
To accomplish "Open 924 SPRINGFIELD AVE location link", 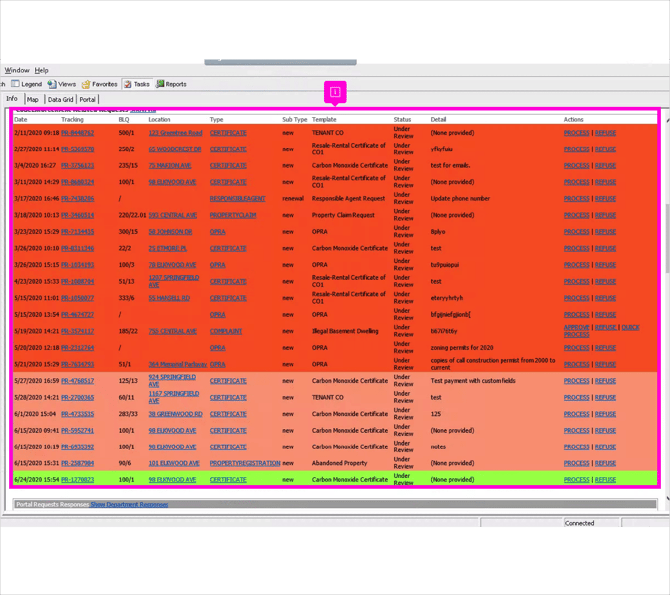I will click(172, 380).
